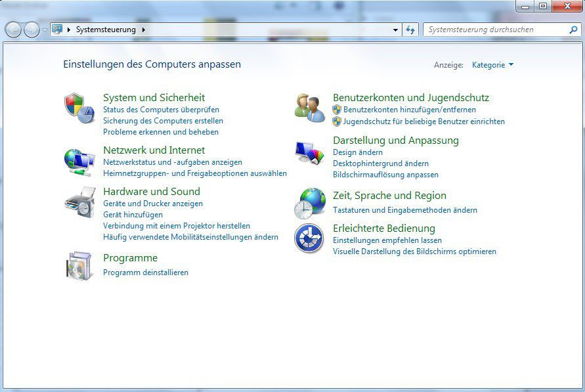The image size is (585, 392).
Task: Click the Zeit, Sprache und Region clock icon
Action: pyautogui.click(x=309, y=203)
